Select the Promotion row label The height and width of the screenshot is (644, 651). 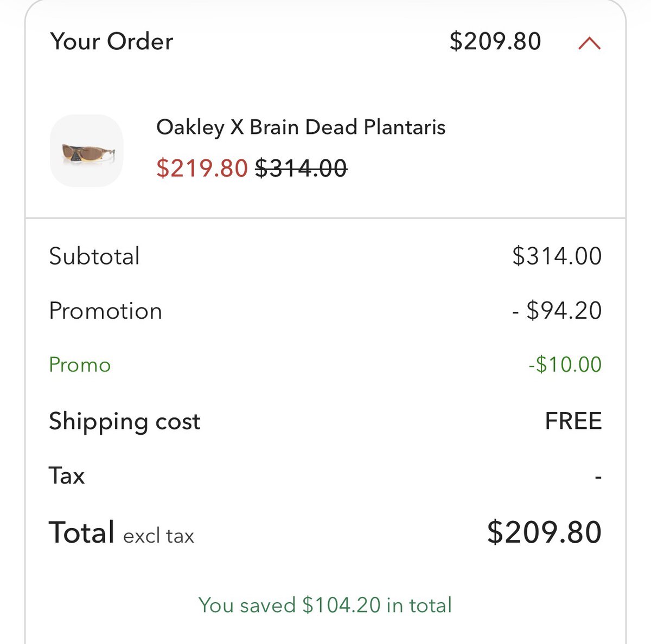pyautogui.click(x=105, y=311)
